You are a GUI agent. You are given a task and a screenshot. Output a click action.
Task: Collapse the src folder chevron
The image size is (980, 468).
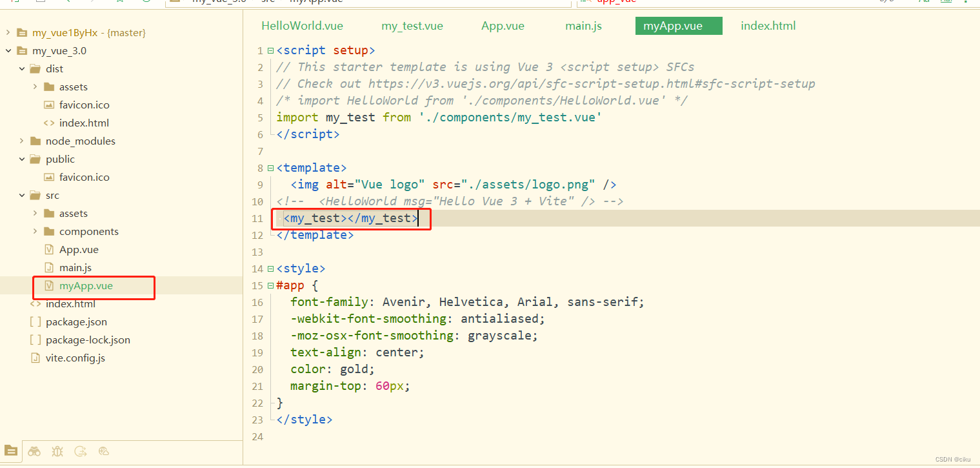21,195
